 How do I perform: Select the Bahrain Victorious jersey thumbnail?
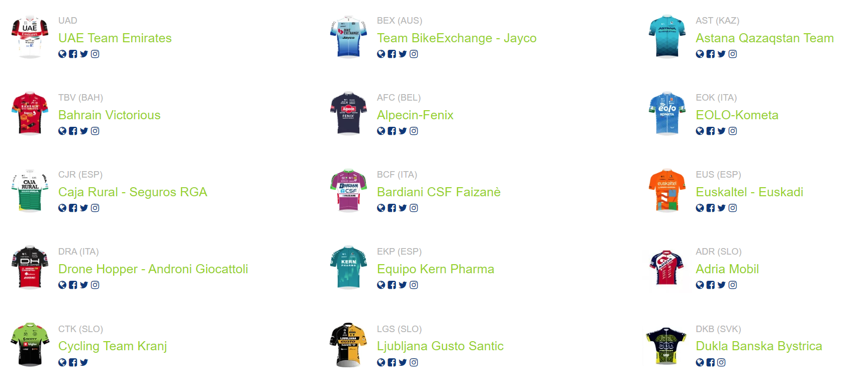[30, 114]
